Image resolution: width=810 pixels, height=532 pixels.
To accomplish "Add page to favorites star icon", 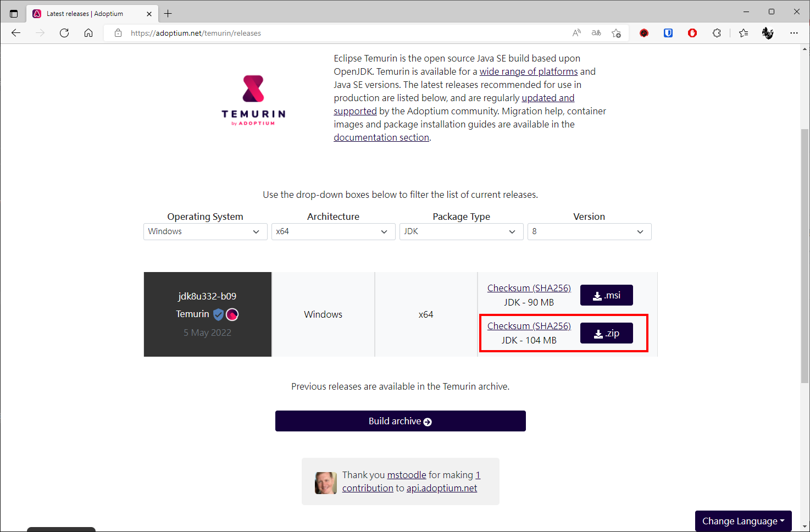I will click(616, 33).
